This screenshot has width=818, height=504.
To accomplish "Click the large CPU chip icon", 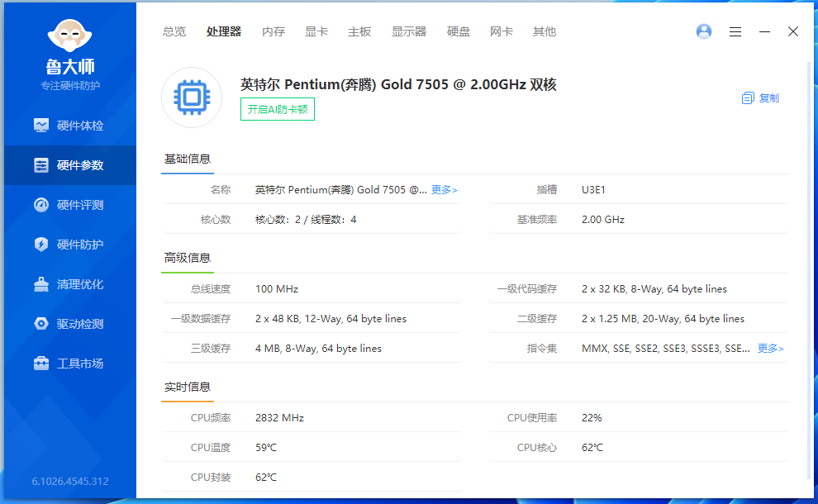I will tap(192, 97).
